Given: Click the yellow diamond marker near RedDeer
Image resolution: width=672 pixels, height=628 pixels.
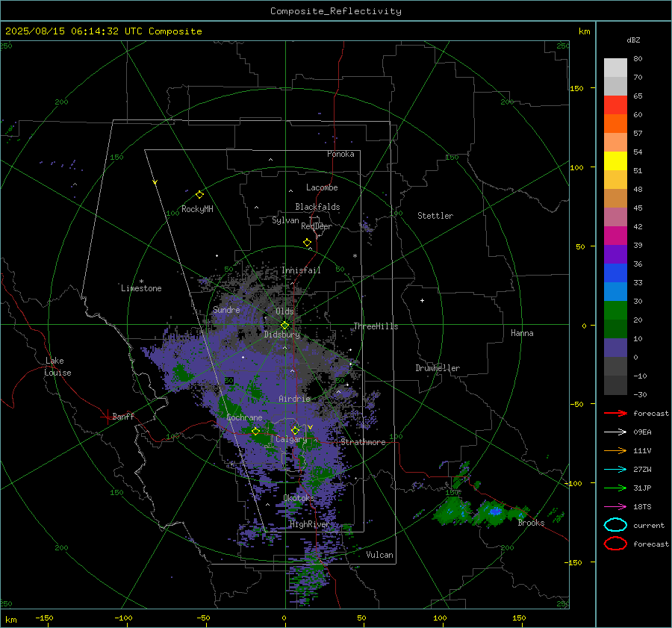Looking at the screenshot, I should 307,243.
